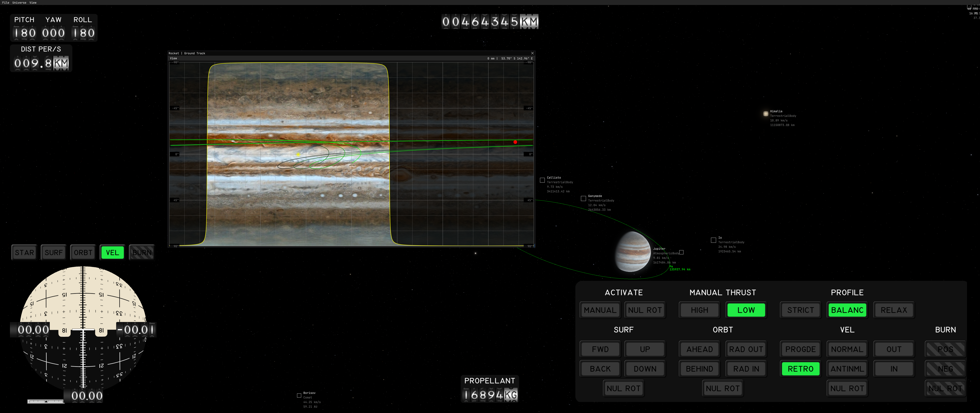Image resolution: width=980 pixels, height=413 pixels.
Task: Click NUL ROT under ACTIVATE
Action: pyautogui.click(x=645, y=310)
